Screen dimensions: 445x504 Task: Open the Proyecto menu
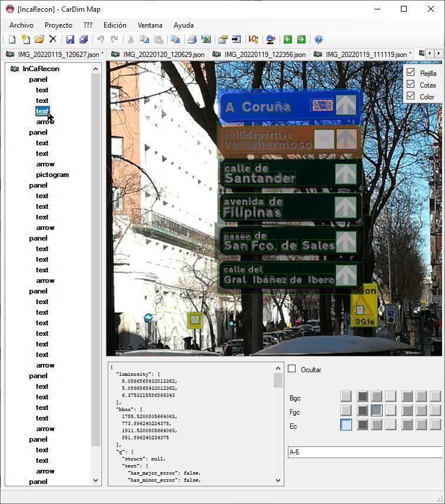(x=58, y=25)
